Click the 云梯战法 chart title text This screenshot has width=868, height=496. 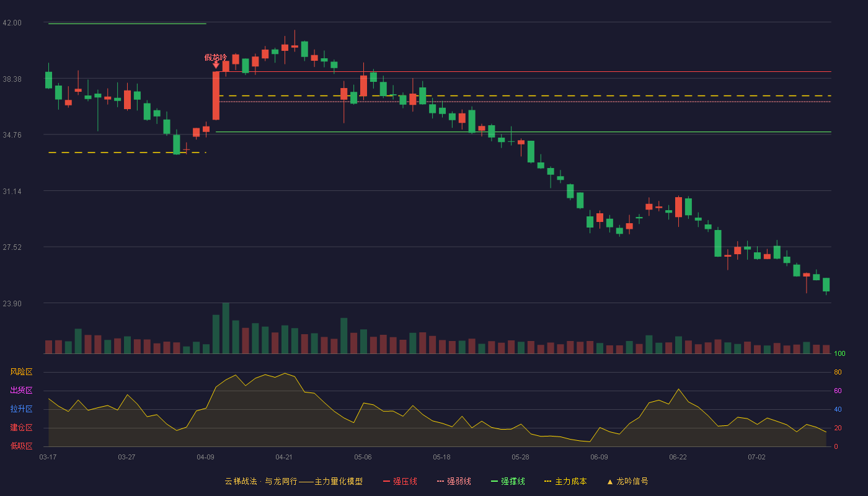tap(241, 482)
